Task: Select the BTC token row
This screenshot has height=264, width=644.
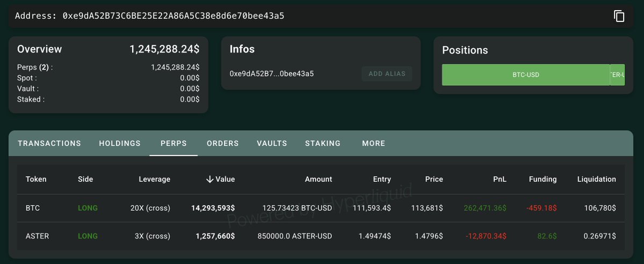Action: point(33,208)
